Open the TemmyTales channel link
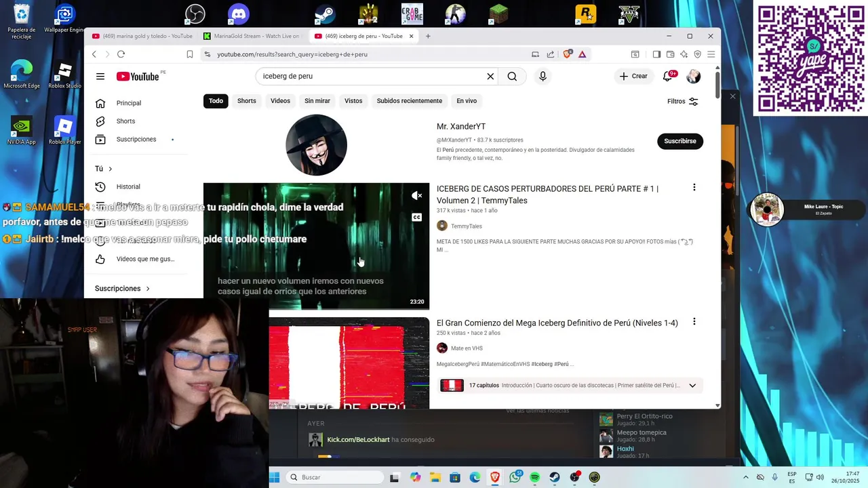Screen dimensions: 868x488 point(467,226)
